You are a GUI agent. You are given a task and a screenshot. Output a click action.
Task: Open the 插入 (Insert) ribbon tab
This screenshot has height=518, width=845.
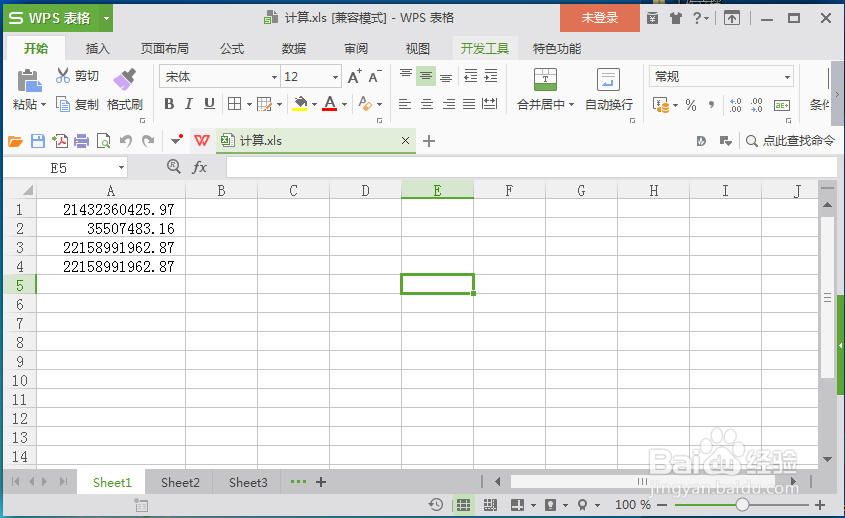coord(98,49)
